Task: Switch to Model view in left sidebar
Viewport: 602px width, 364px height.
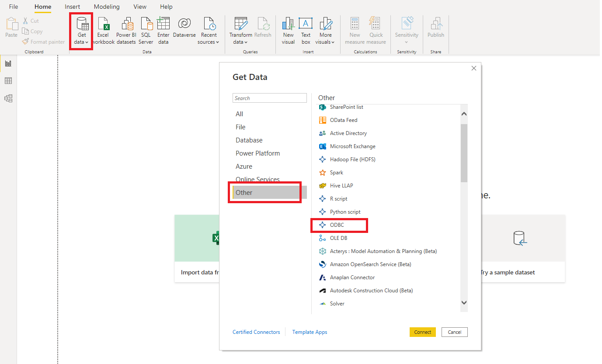Action: click(x=8, y=98)
